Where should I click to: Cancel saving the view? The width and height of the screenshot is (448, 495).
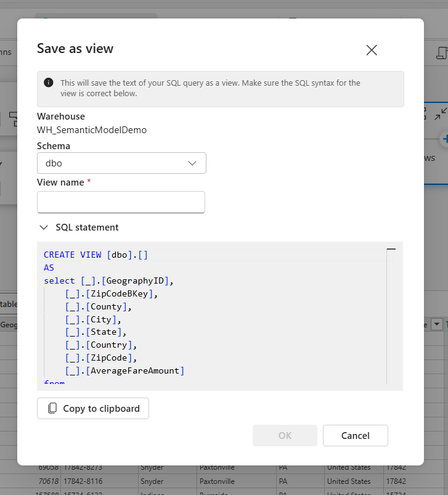click(355, 435)
